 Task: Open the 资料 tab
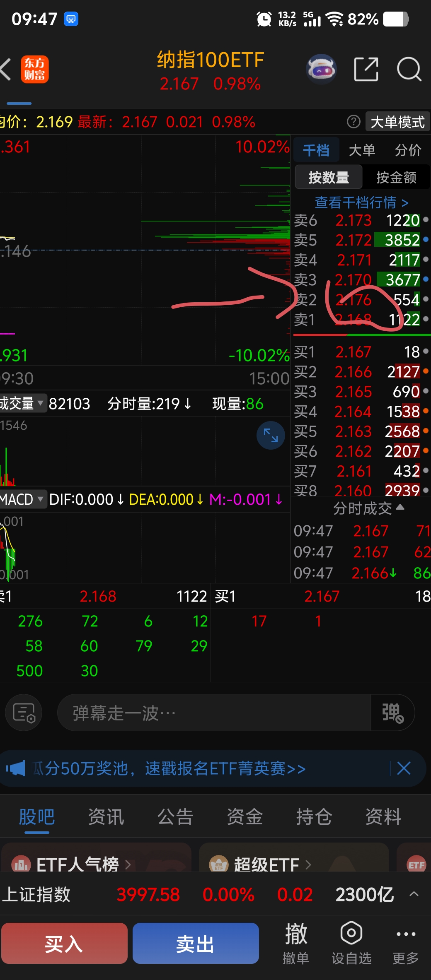383,817
